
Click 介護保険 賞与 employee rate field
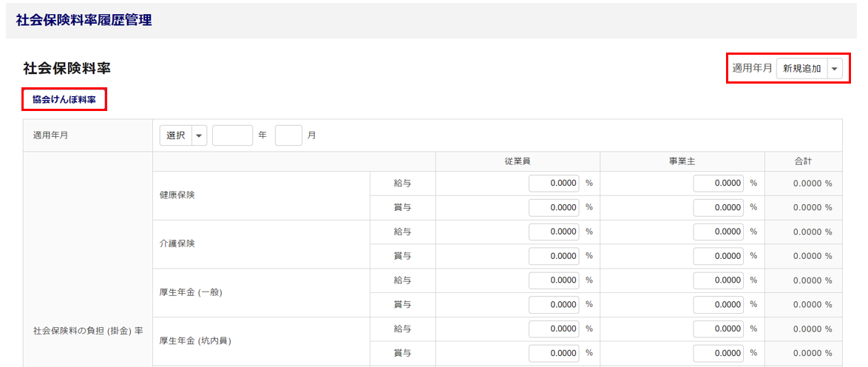(x=554, y=256)
